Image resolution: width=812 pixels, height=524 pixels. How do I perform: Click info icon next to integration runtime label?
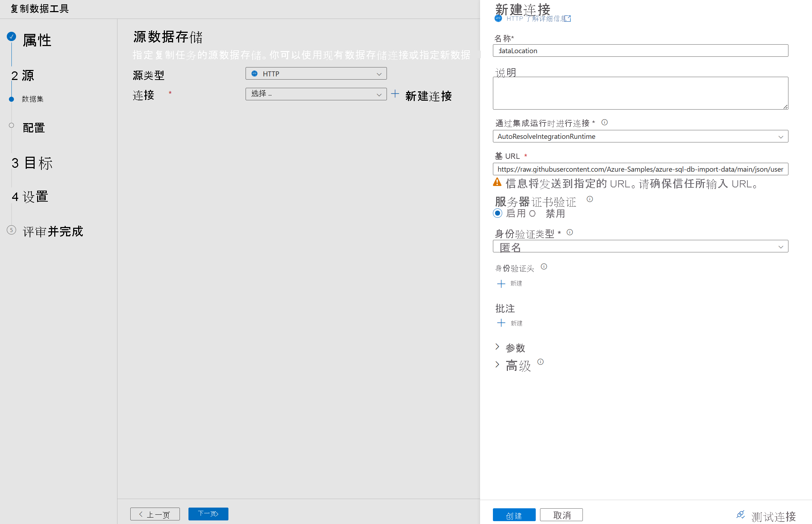point(604,122)
